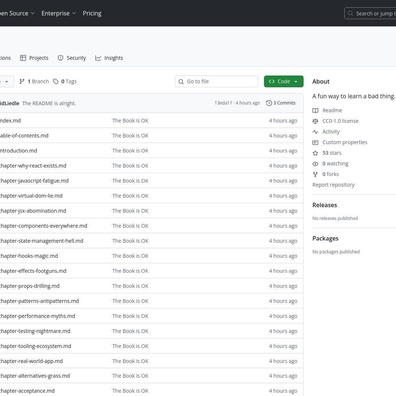Open commit hash 13eda11

pyautogui.click(x=223, y=103)
